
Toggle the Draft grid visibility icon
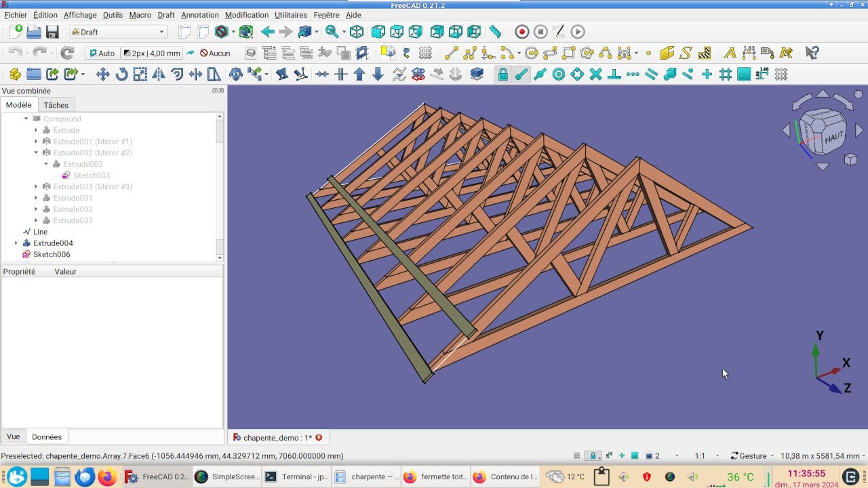pyautogui.click(x=781, y=74)
